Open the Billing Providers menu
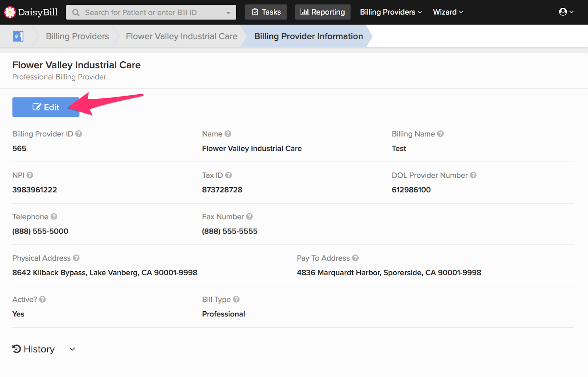This screenshot has height=377, width=588. tap(391, 12)
